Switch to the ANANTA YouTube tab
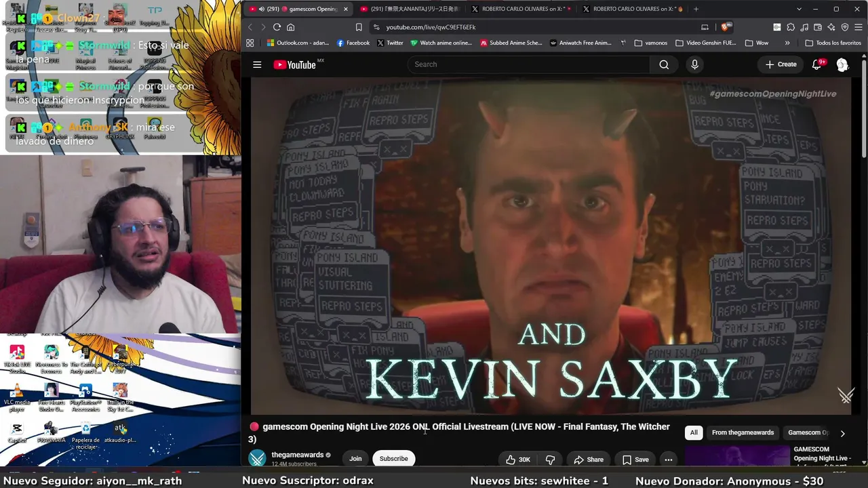868x488 pixels. [x=410, y=9]
